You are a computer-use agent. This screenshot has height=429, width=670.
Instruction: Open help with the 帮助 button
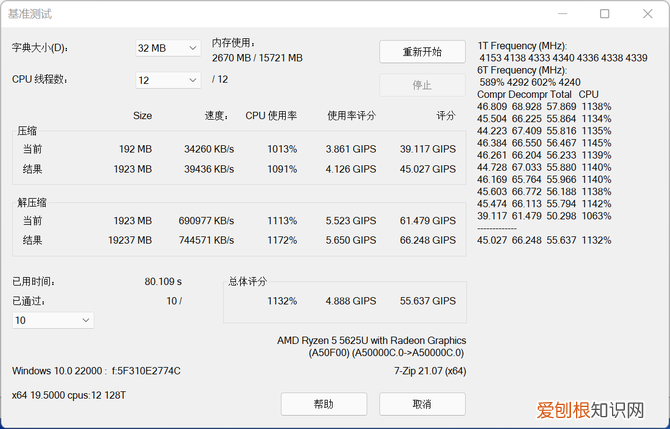point(323,404)
